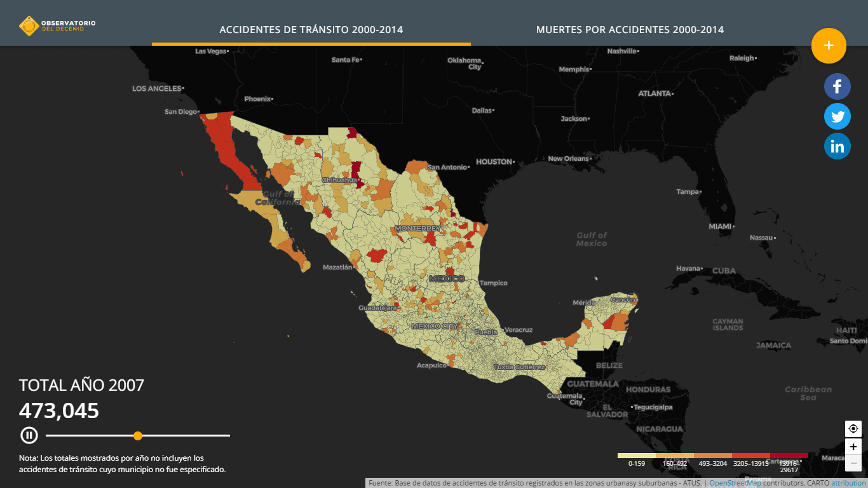Click the Observatorio del Decenio logo

[57, 26]
